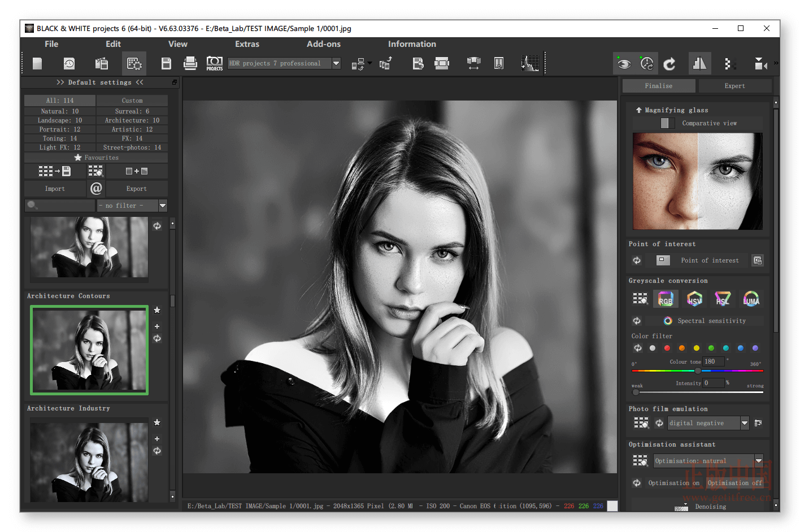Image resolution: width=800 pixels, height=532 pixels.
Task: Pick the green color filter dot
Action: click(711, 348)
